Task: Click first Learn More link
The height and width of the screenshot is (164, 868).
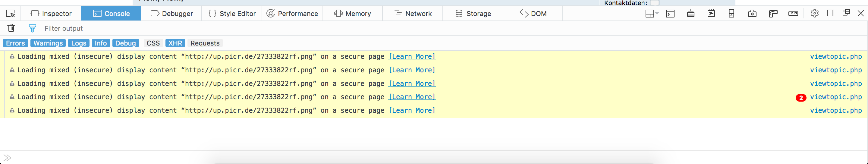Action: pyautogui.click(x=412, y=57)
